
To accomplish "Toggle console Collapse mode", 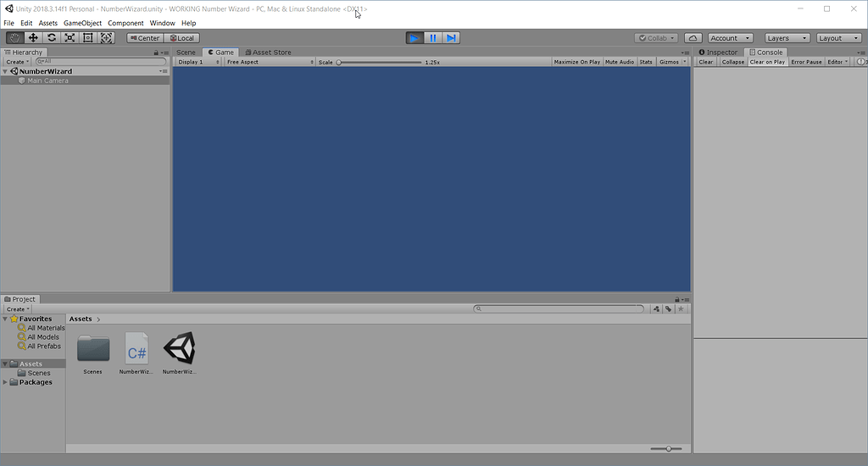I will click(733, 62).
